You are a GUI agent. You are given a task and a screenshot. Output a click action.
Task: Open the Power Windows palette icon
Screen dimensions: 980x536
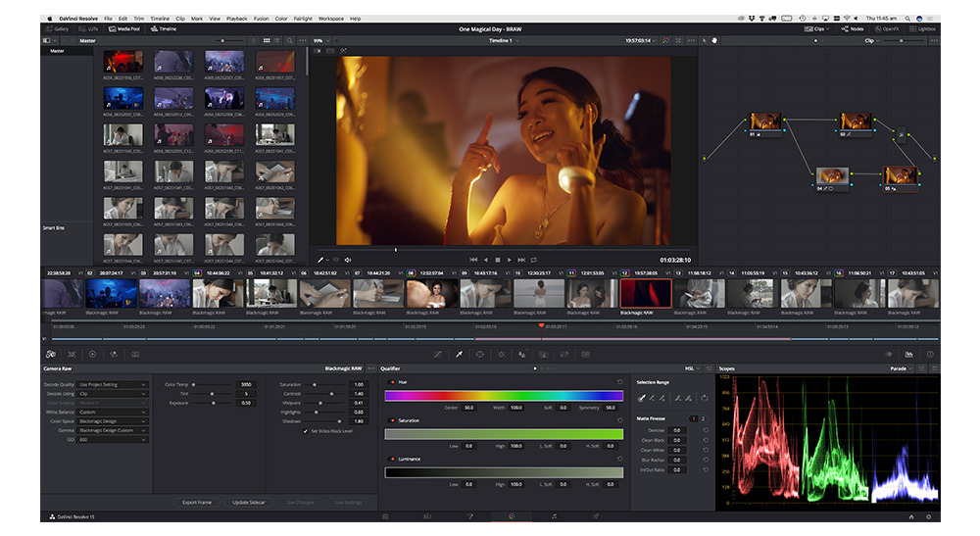(x=479, y=354)
